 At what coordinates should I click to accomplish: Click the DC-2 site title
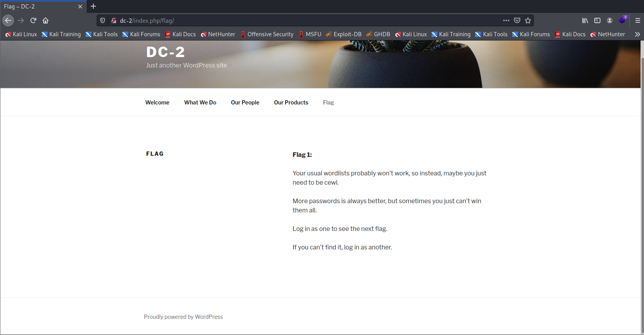(x=165, y=52)
